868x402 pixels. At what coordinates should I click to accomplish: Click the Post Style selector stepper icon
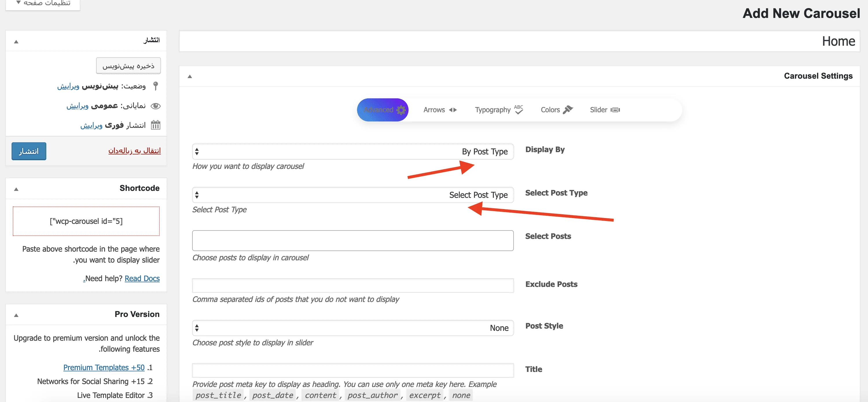pos(197,328)
